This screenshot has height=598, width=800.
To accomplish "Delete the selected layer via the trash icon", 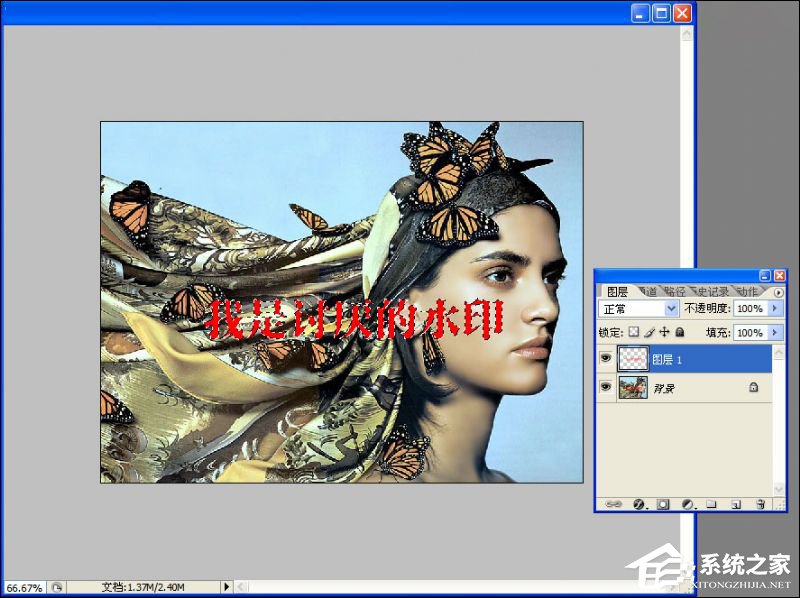I will 758,503.
